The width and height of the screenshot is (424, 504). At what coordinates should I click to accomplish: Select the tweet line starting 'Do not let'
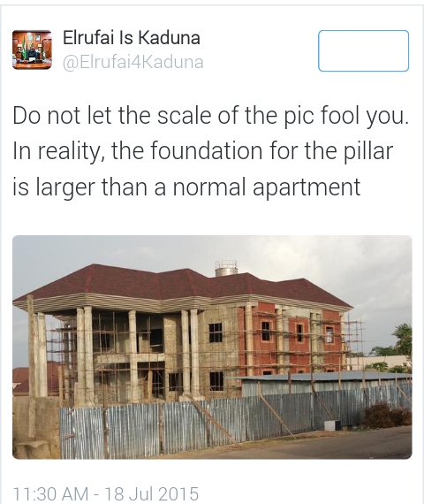click(211, 115)
